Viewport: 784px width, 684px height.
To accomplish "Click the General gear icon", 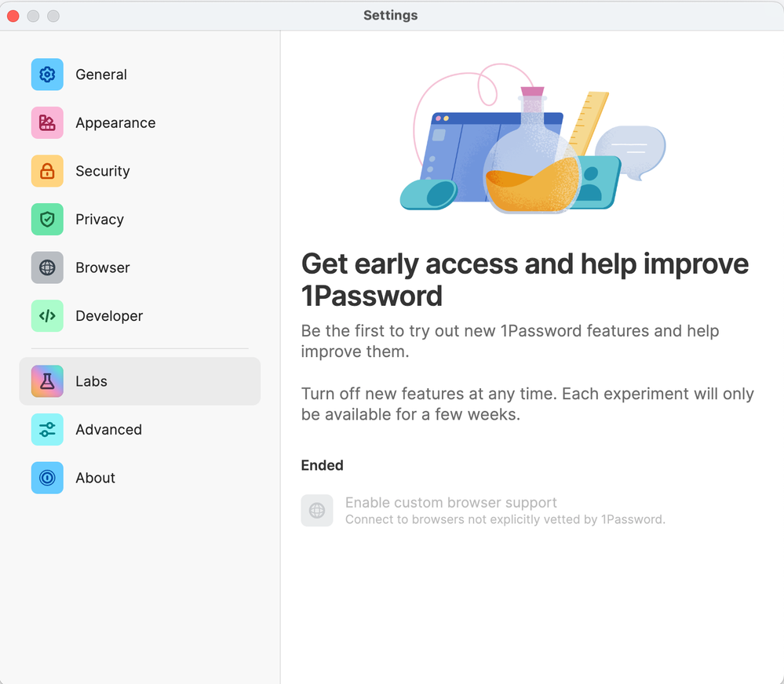I will (x=47, y=75).
